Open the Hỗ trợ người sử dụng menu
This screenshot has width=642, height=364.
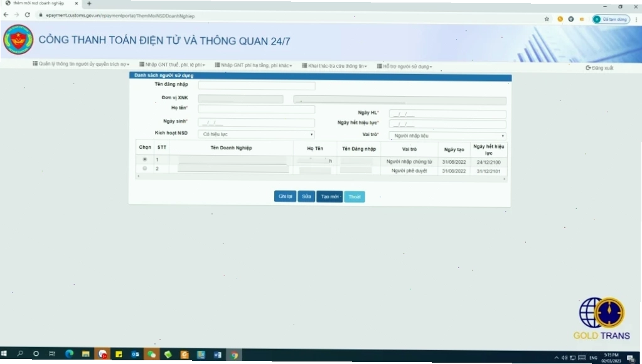[x=405, y=67]
